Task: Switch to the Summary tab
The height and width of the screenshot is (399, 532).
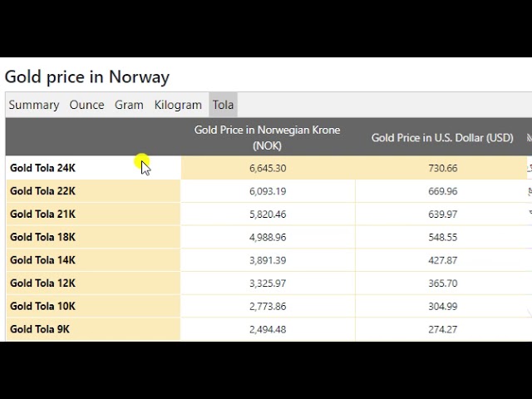Action: pos(34,105)
